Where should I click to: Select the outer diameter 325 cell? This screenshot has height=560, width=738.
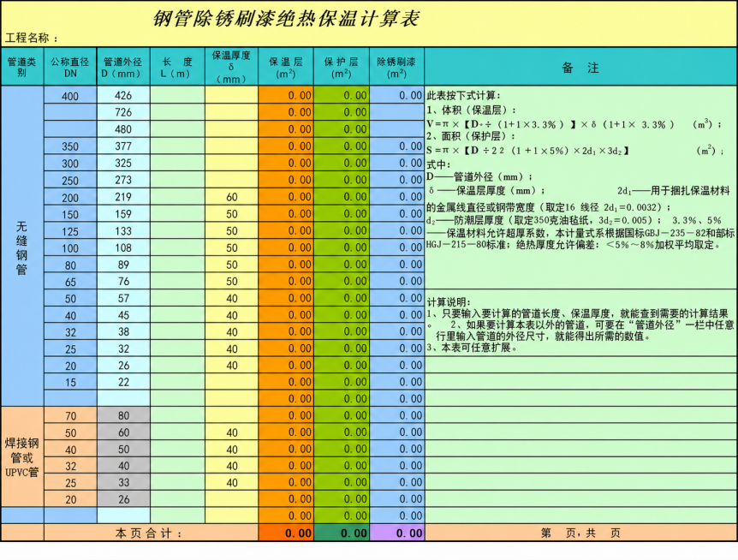[x=123, y=164]
